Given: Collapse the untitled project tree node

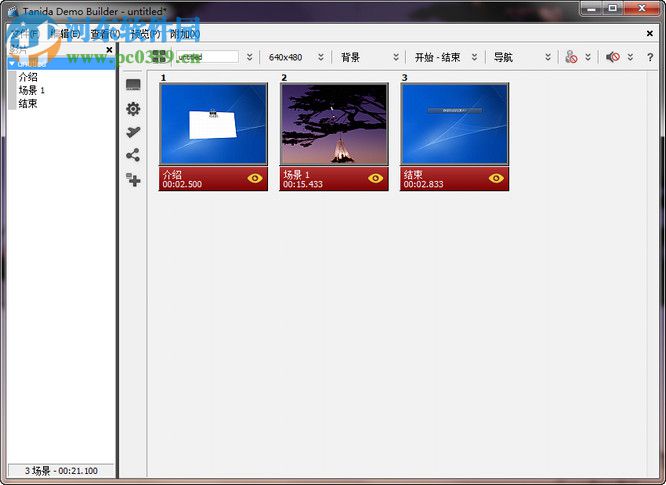Looking at the screenshot, I should click(12, 64).
